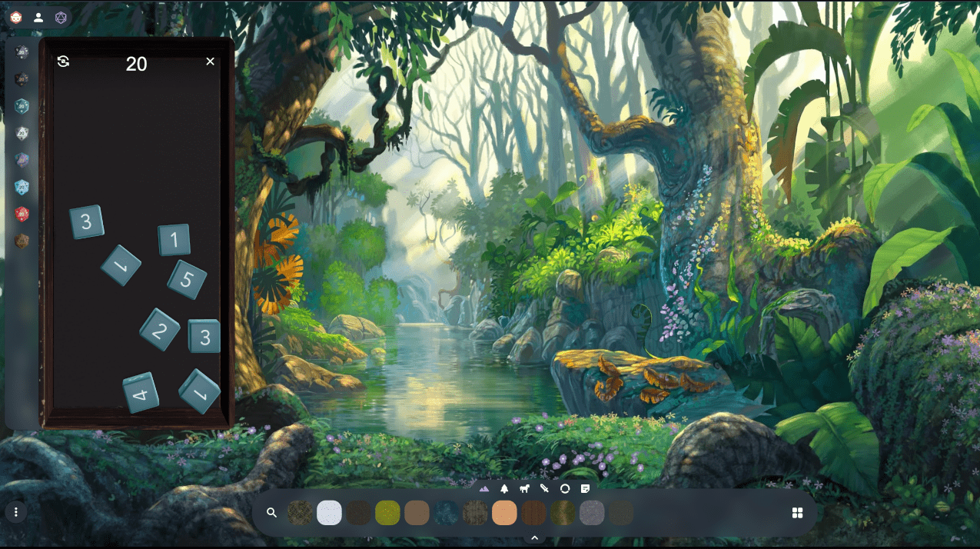Select the teal d20 dice style
The height and width of the screenshot is (549, 980).
pos(22,106)
